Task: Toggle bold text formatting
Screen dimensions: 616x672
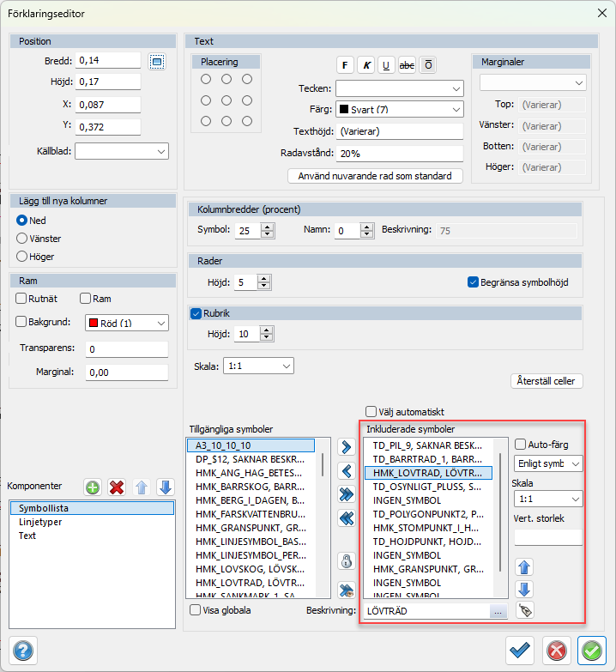Action: pos(345,65)
